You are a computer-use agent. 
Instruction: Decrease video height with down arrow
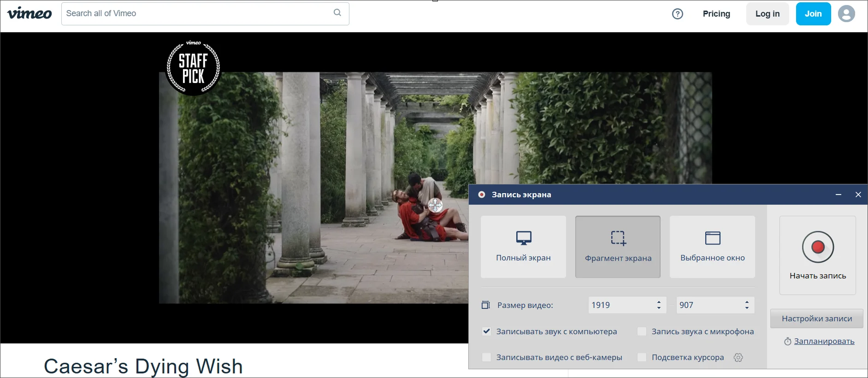(747, 308)
